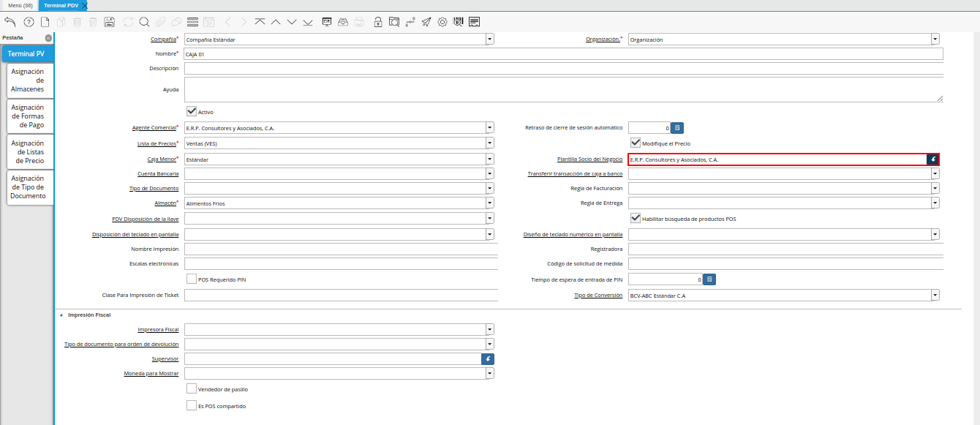Screen dimensions: 980x425
Task: Enable the POS Requerido PIN checkbox
Action: tap(192, 279)
